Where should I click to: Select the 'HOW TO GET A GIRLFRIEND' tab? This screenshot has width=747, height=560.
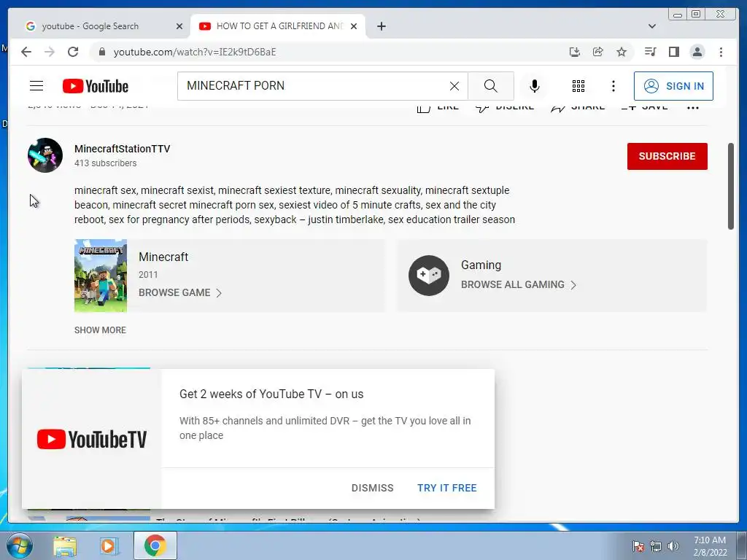pyautogui.click(x=279, y=26)
